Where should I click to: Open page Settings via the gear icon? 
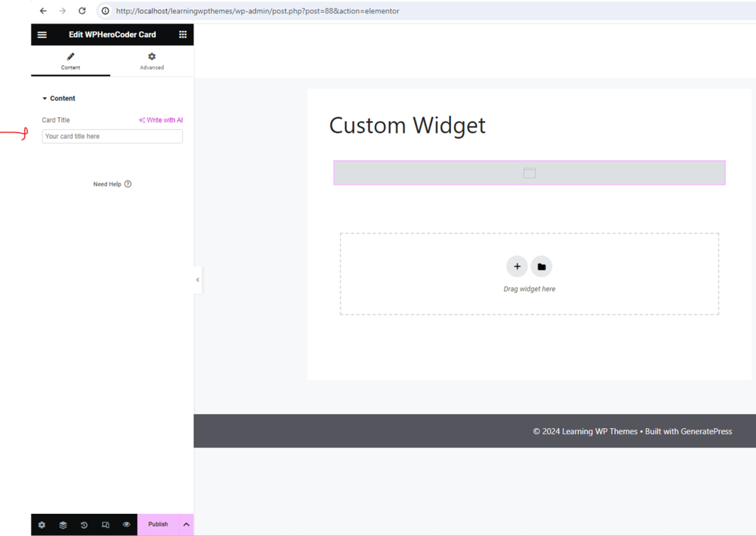[x=41, y=524]
